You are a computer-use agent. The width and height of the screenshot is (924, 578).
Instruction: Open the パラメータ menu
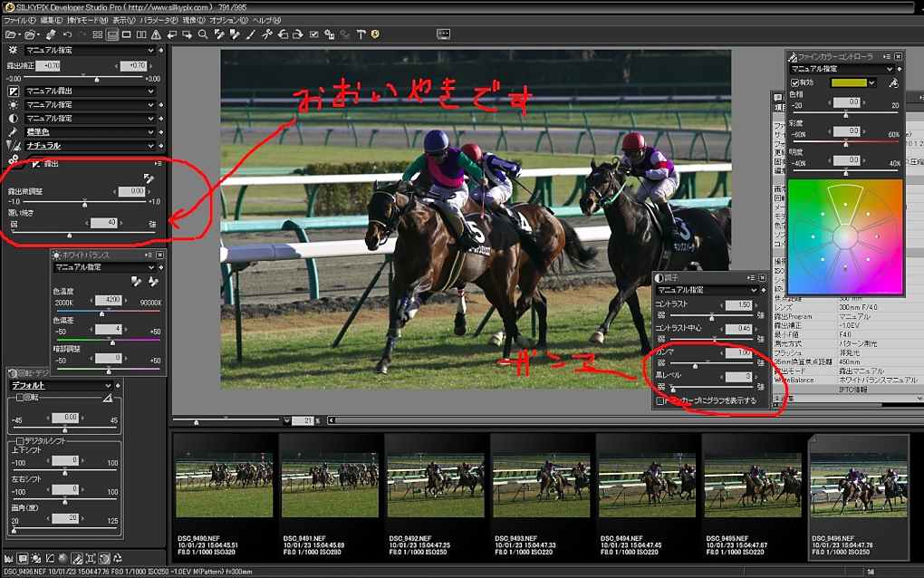[x=159, y=20]
